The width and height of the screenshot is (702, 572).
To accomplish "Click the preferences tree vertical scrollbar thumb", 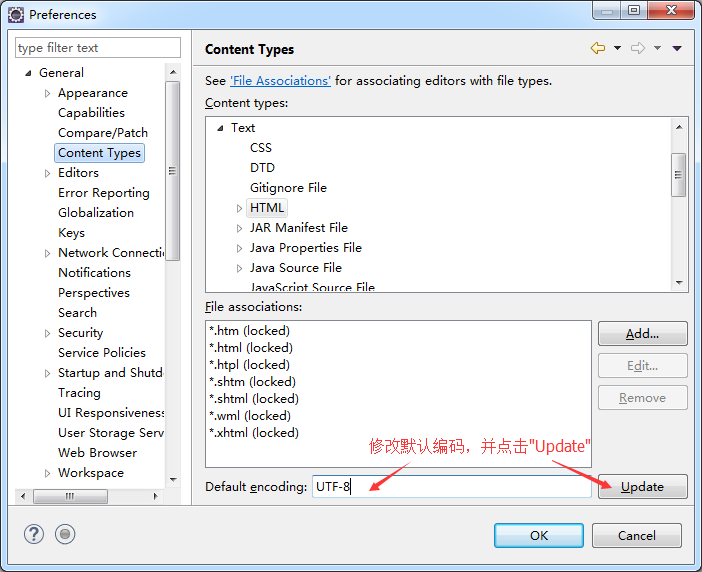I will click(172, 171).
